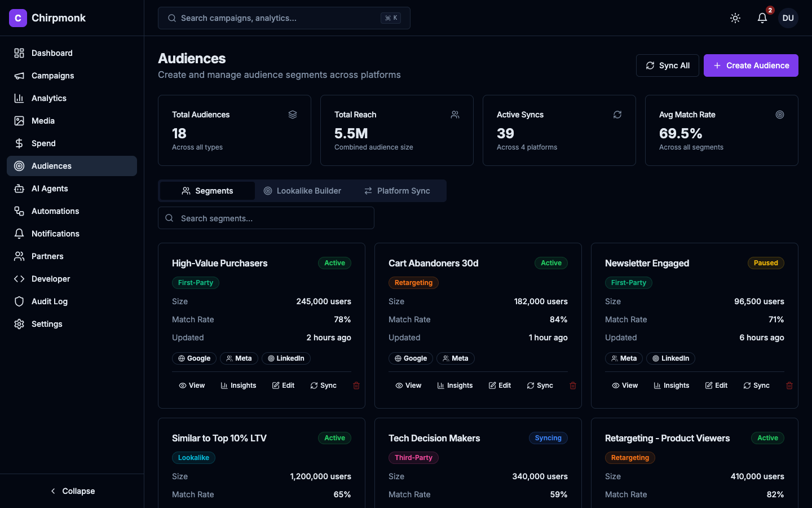This screenshot has height=508, width=812.
Task: Open the Developer section via code icon
Action: point(19,279)
